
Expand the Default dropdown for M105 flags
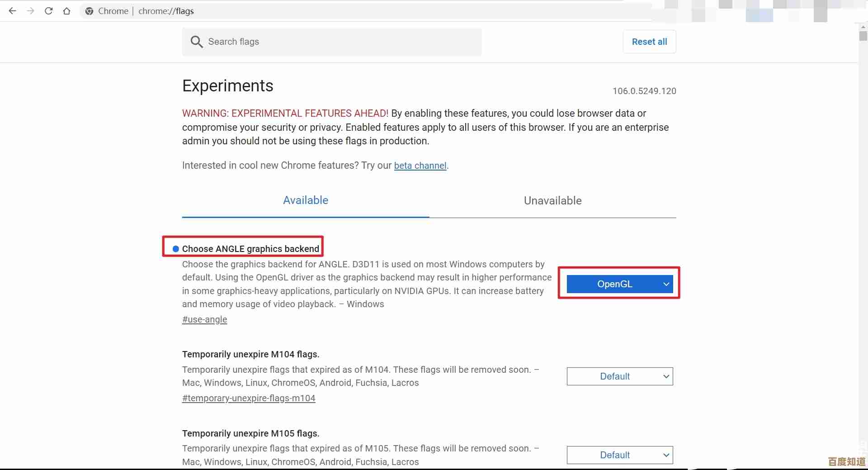[619, 455]
